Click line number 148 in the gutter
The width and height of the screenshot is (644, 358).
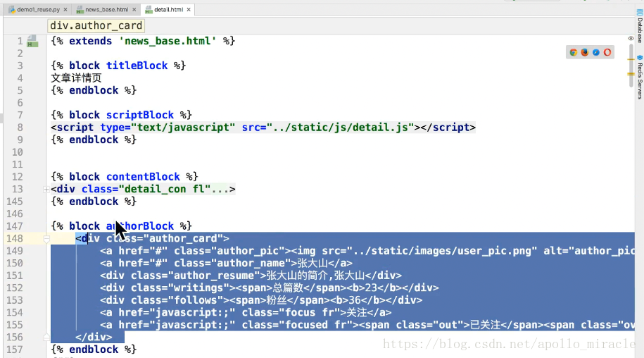(x=14, y=238)
